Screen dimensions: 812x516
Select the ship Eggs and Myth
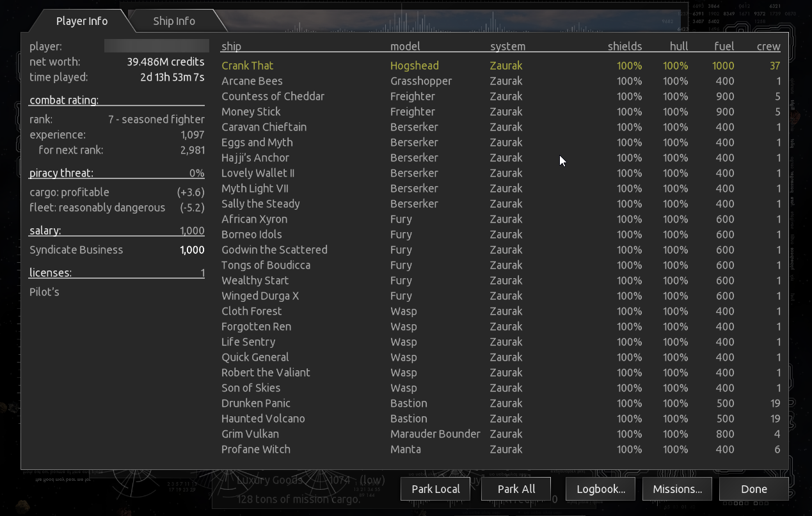501,143
